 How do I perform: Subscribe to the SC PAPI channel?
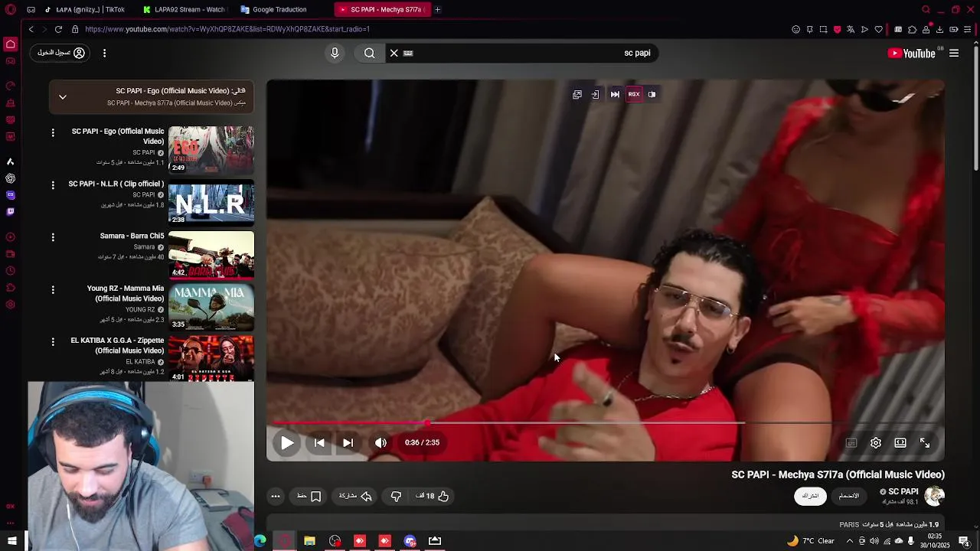(811, 496)
